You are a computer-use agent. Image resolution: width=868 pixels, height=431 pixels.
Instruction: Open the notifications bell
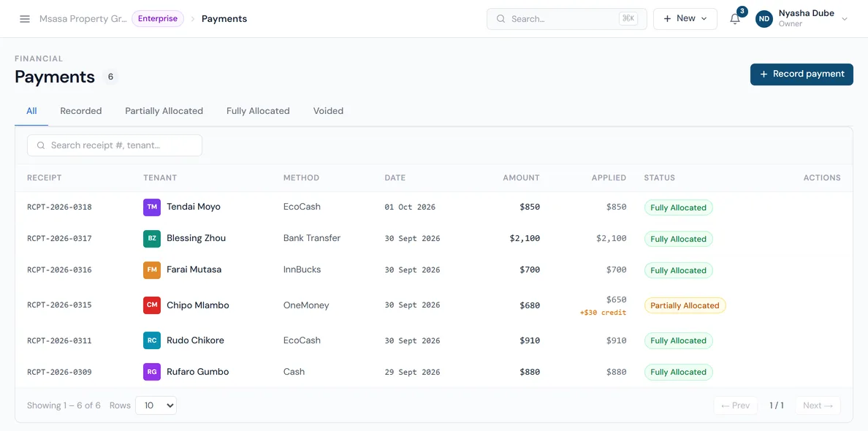point(734,19)
